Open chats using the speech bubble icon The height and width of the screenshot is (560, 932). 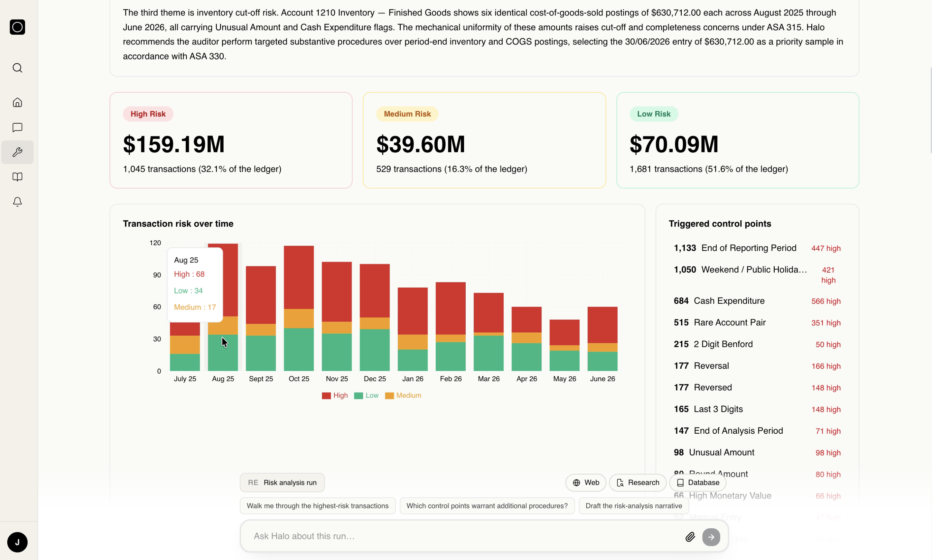17,128
